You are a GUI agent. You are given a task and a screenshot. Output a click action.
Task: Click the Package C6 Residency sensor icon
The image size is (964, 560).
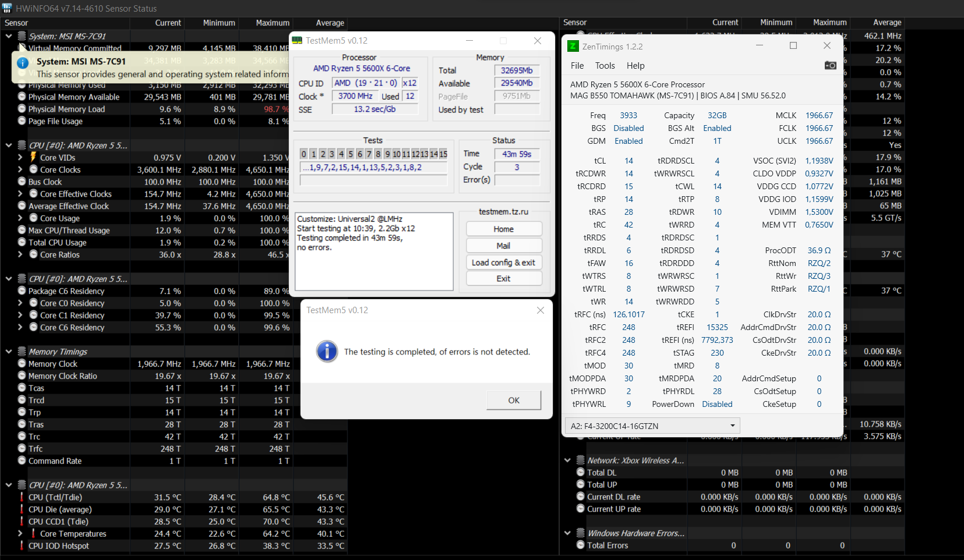[x=22, y=290]
